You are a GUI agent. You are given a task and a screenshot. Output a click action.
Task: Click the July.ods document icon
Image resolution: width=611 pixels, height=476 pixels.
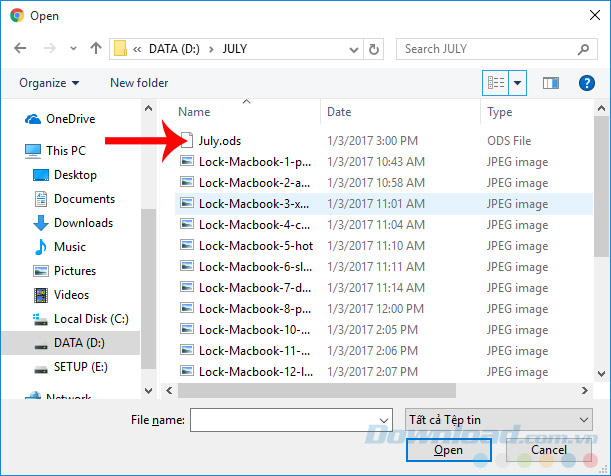pos(187,140)
